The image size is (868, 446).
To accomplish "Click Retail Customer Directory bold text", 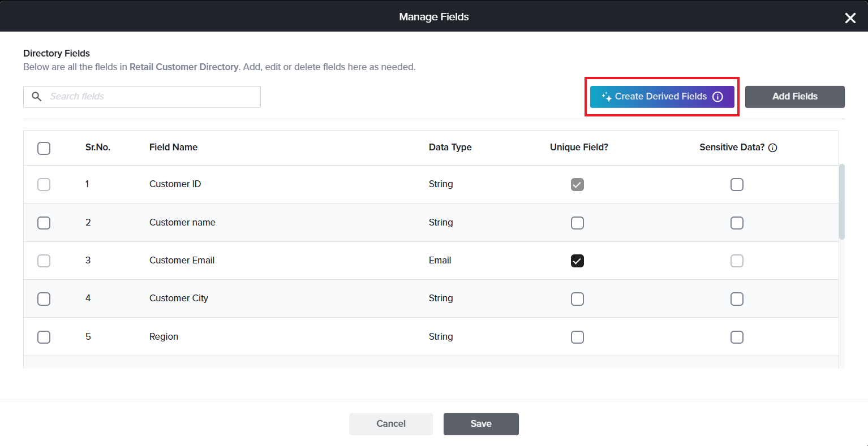I will coord(184,67).
